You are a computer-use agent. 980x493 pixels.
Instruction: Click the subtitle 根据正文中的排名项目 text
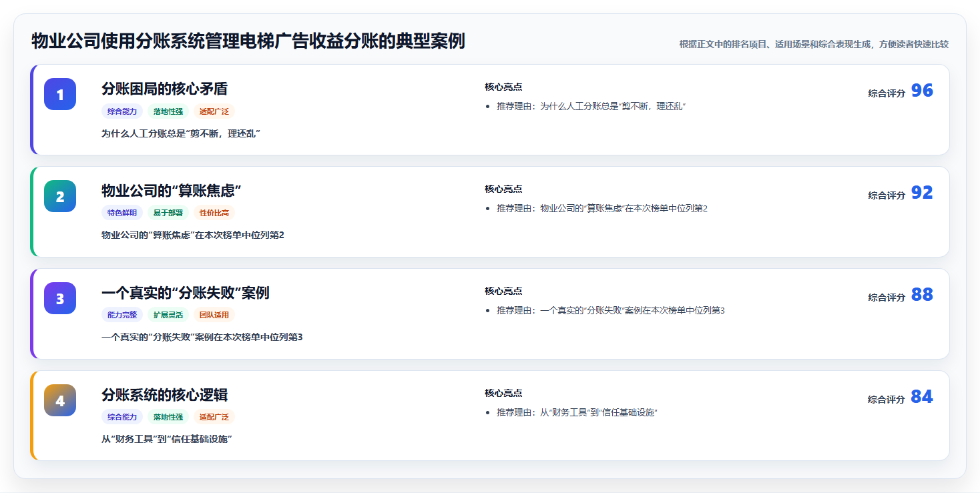coord(814,45)
